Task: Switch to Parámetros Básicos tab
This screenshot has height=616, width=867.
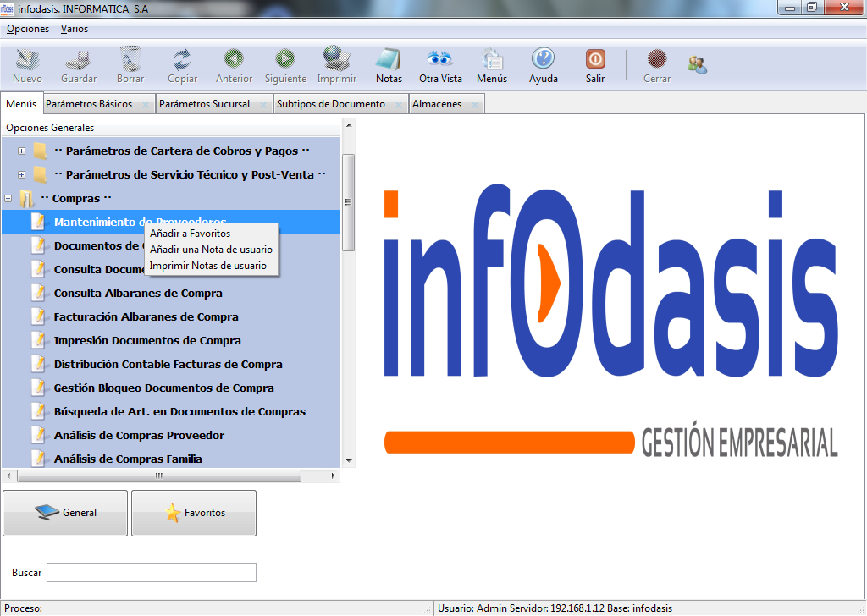Action: click(89, 104)
